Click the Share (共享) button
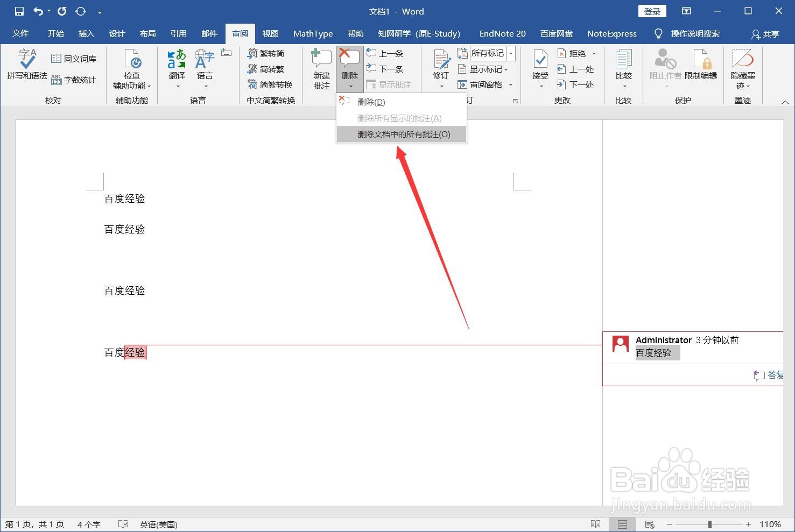The image size is (795, 532). pos(765,34)
